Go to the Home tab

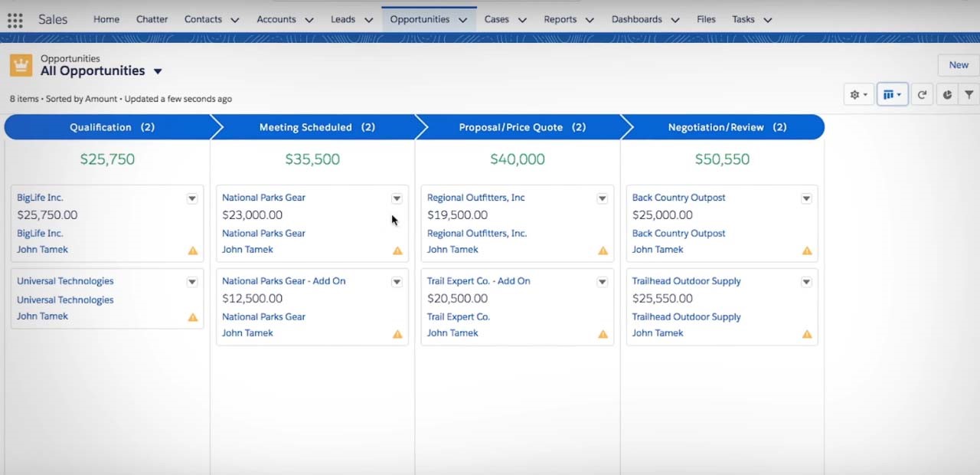[x=106, y=19]
